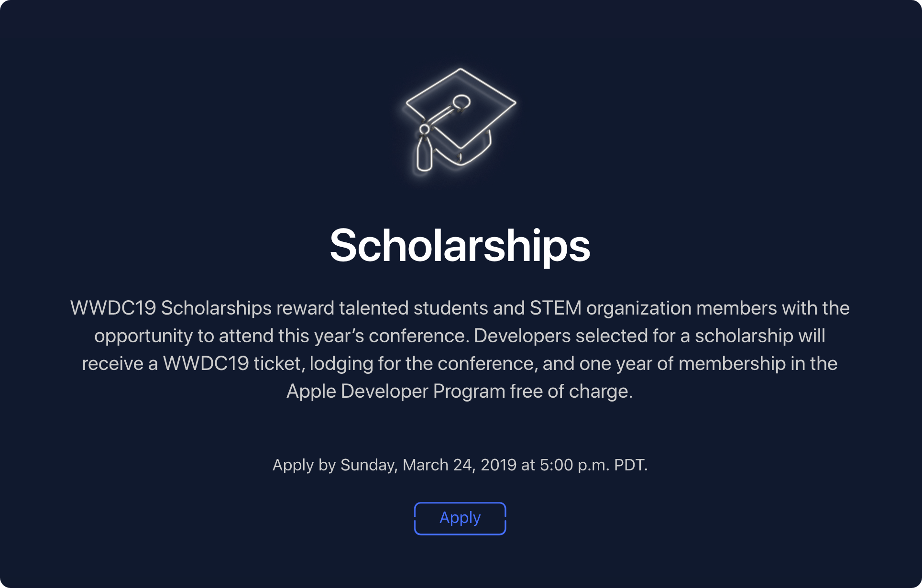
Task: Click the small ring on the cap's top
Action: pyautogui.click(x=461, y=101)
